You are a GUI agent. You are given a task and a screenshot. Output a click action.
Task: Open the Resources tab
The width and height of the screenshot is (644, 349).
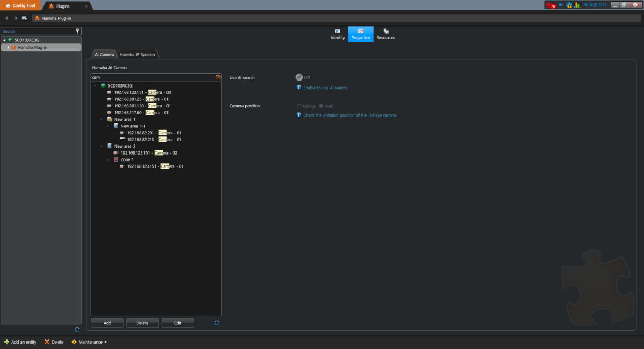[385, 34]
